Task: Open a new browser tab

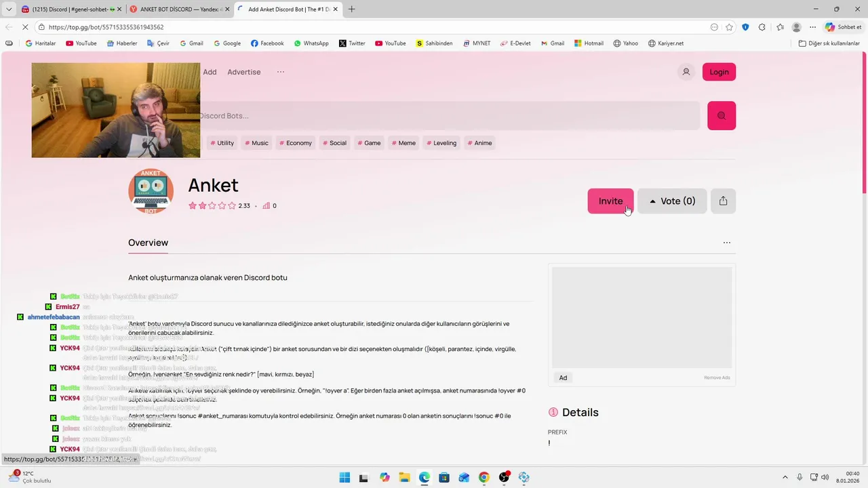Action: [x=351, y=9]
